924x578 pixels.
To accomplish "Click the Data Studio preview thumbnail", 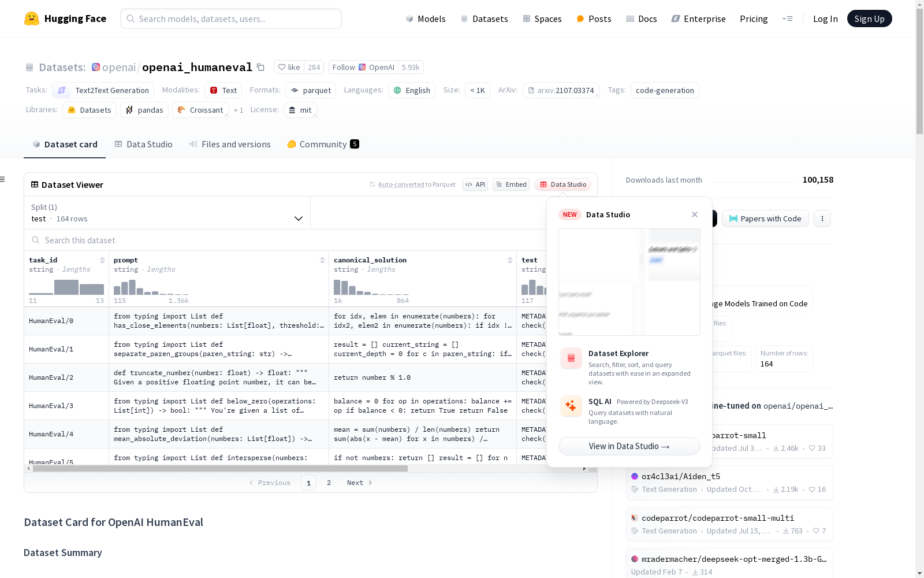I will point(629,282).
